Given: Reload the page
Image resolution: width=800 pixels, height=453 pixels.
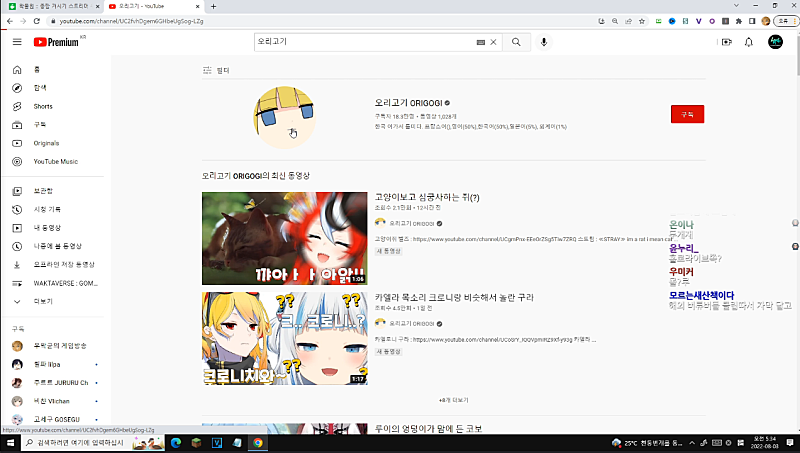Looking at the screenshot, I should click(37, 21).
